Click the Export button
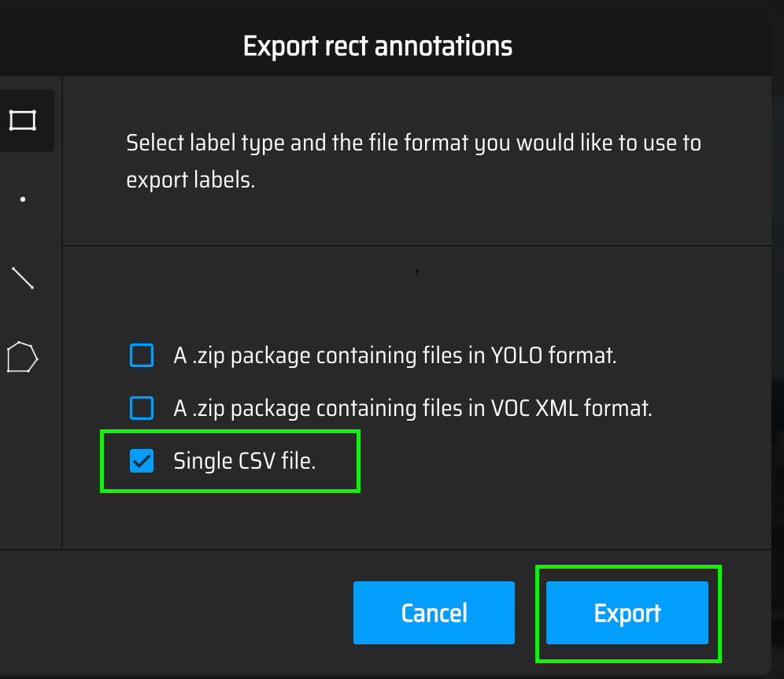The height and width of the screenshot is (679, 784). (x=627, y=613)
